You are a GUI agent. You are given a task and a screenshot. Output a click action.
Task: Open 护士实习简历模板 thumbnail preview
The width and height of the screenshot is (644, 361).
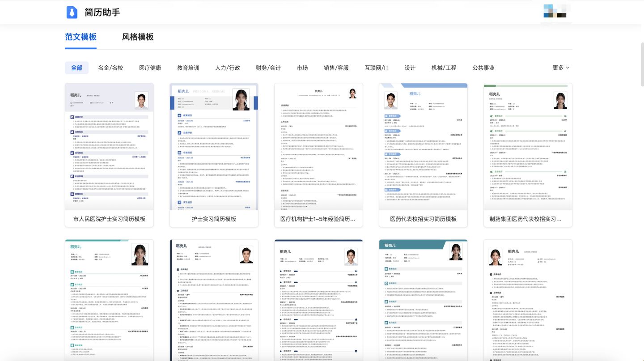tap(214, 147)
